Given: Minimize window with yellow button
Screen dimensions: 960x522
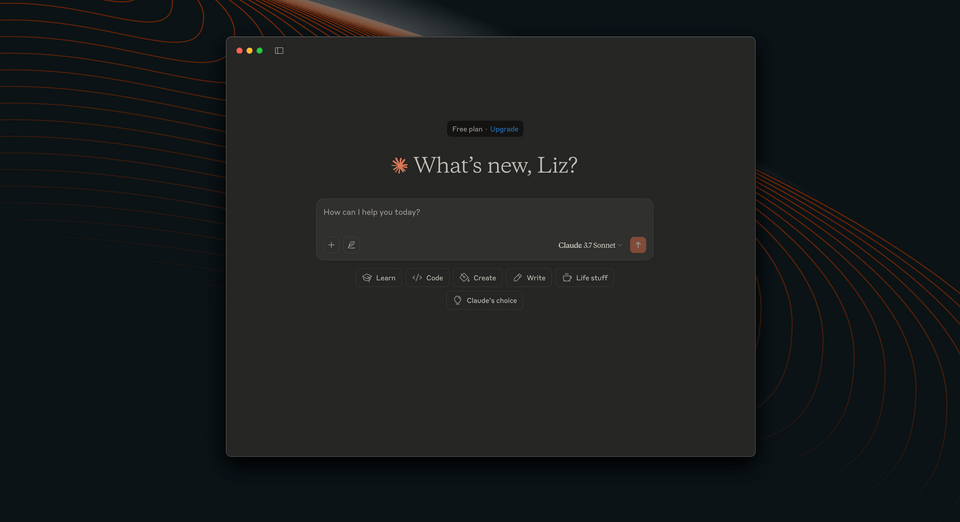Looking at the screenshot, I should coord(249,51).
